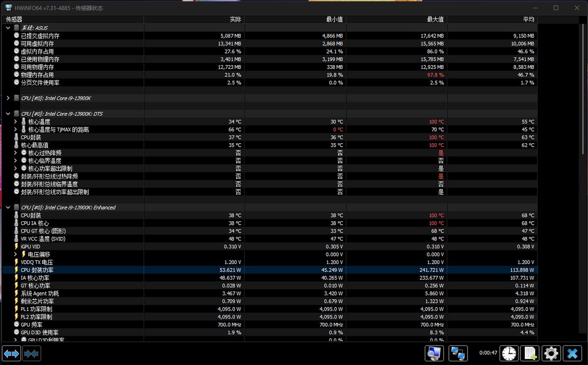Click the 0:00:47 elapsed time display

pos(488,353)
